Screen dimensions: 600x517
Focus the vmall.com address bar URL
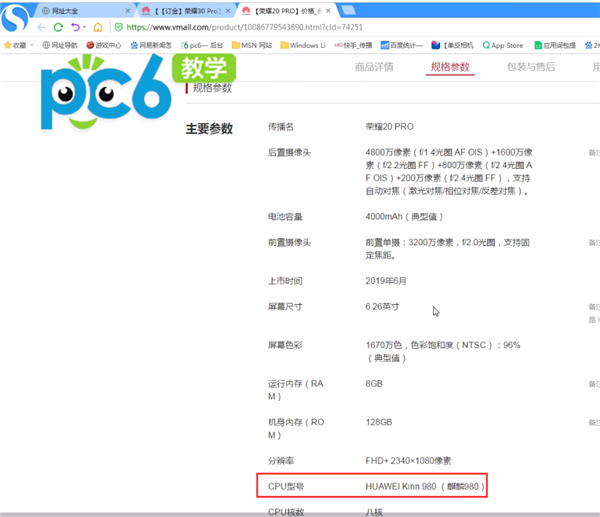[245, 27]
